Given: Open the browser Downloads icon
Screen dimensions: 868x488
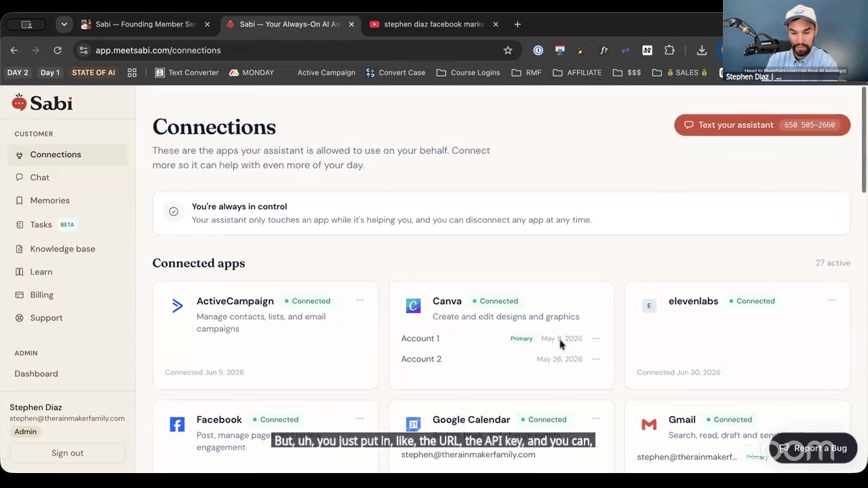Looking at the screenshot, I should [x=702, y=50].
